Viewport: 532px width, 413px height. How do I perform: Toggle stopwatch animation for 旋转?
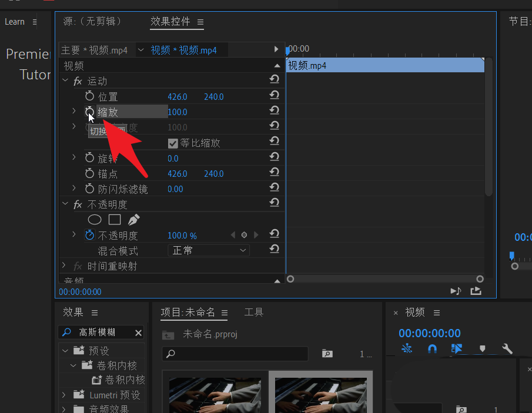pyautogui.click(x=89, y=158)
